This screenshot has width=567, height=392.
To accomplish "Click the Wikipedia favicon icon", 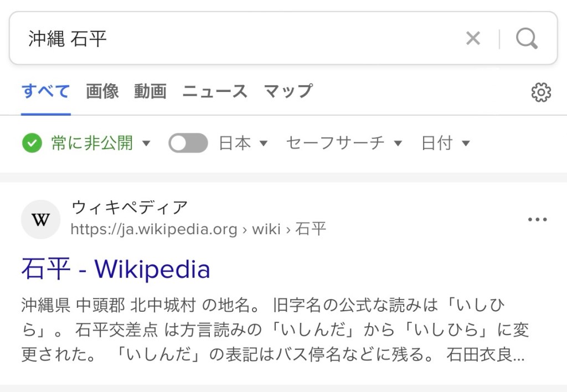I will [40, 220].
